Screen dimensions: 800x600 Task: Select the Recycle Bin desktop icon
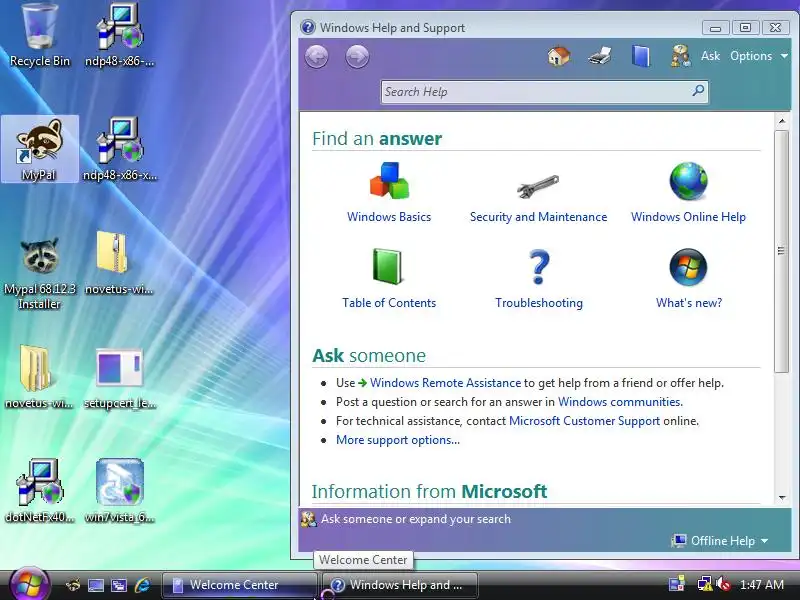click(39, 35)
